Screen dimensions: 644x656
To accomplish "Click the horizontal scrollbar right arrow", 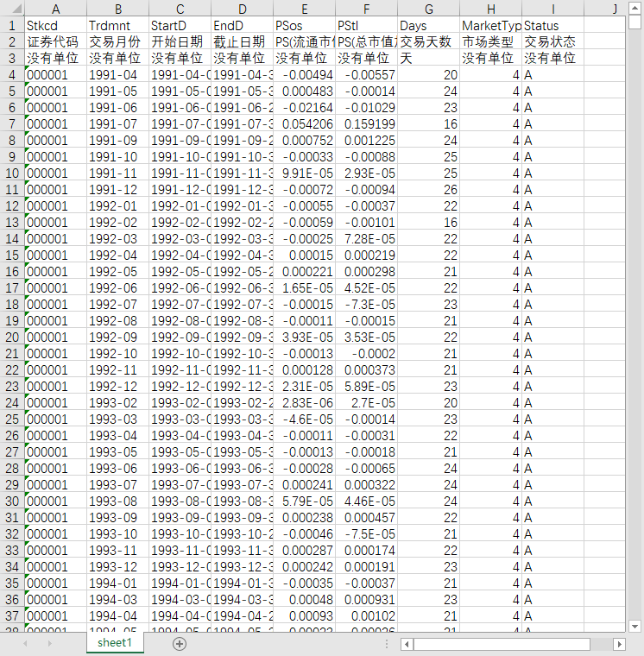I will [x=619, y=644].
